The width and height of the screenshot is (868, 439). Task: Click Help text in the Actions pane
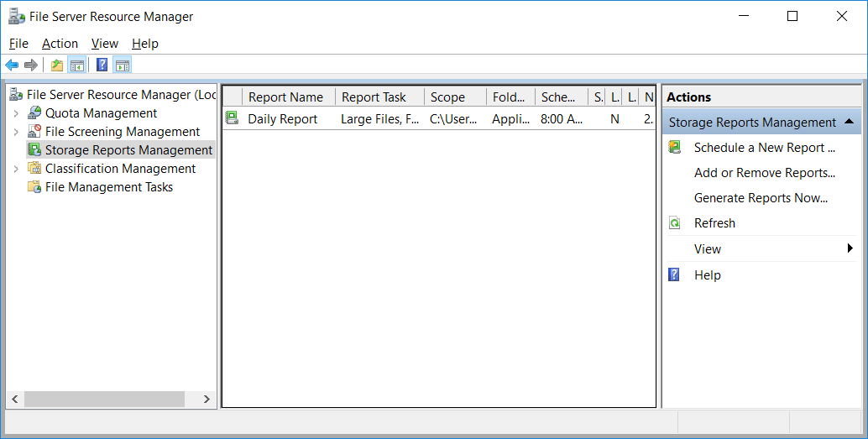click(708, 275)
